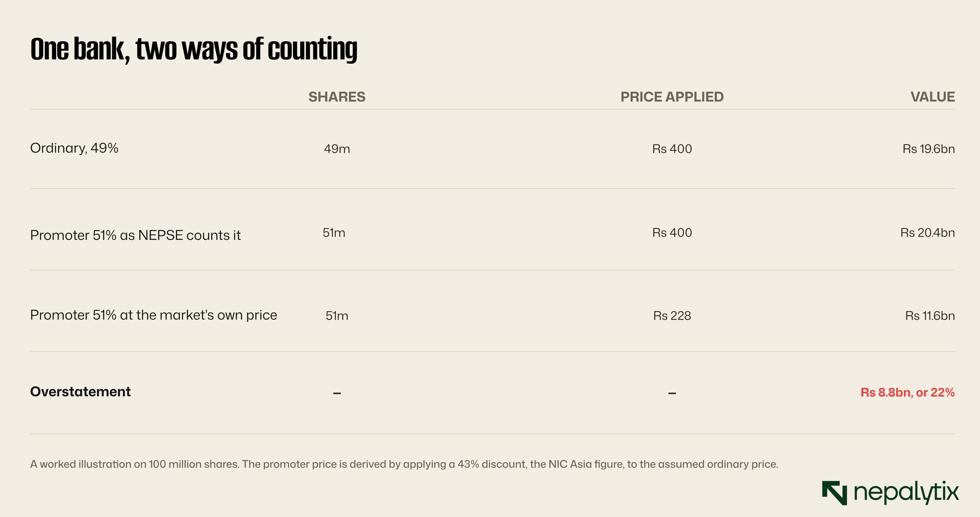The height and width of the screenshot is (517, 980).
Task: Click the Rs 19.6bn value cell
Action: tap(928, 149)
